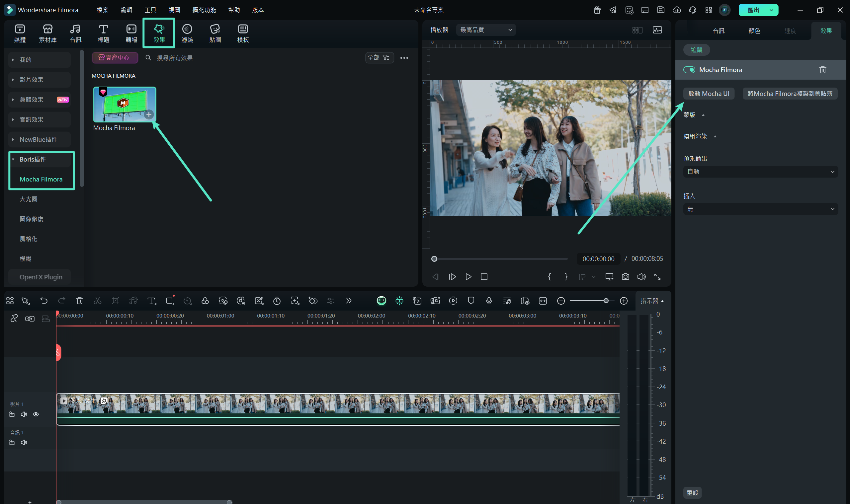
Task: Expand the 身體效果 category
Action: point(40,100)
